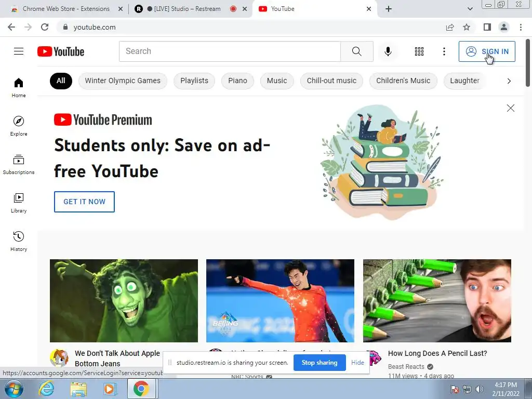Open the green Bruno Encanto video thumbnail
532x399 pixels.
coord(124,301)
